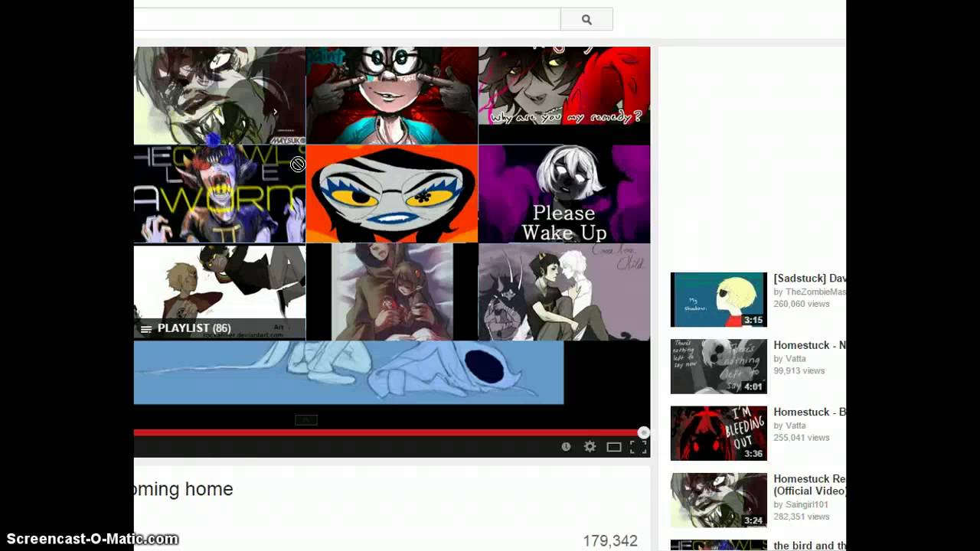Click the playlist list icon beside PLAYLIST (86)
The width and height of the screenshot is (980, 551).
tap(146, 329)
